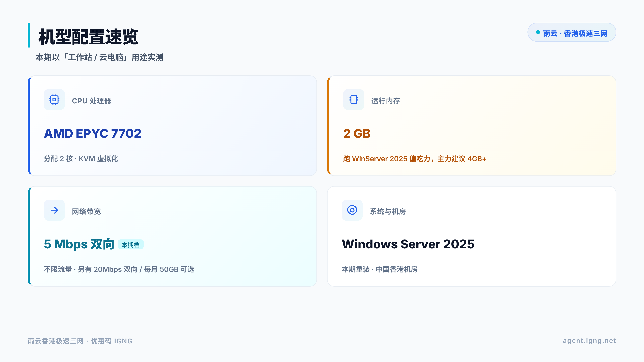644x362 pixels.
Task: Click the arrow icon beside 网络带宽
Action: 54,210
